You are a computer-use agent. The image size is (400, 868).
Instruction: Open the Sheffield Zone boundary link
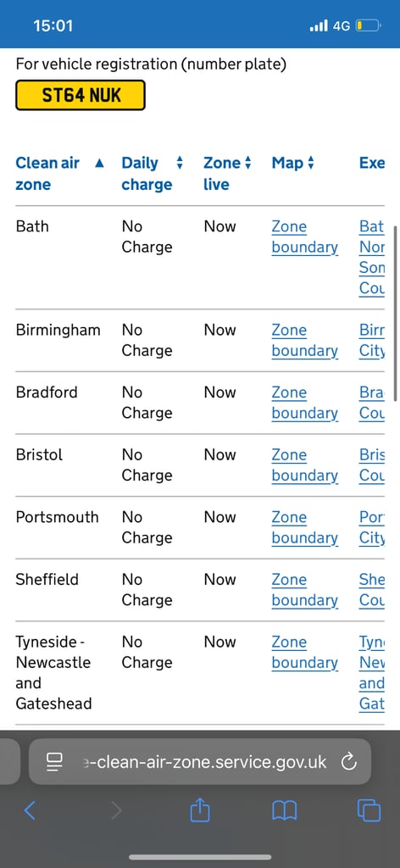[x=304, y=590]
